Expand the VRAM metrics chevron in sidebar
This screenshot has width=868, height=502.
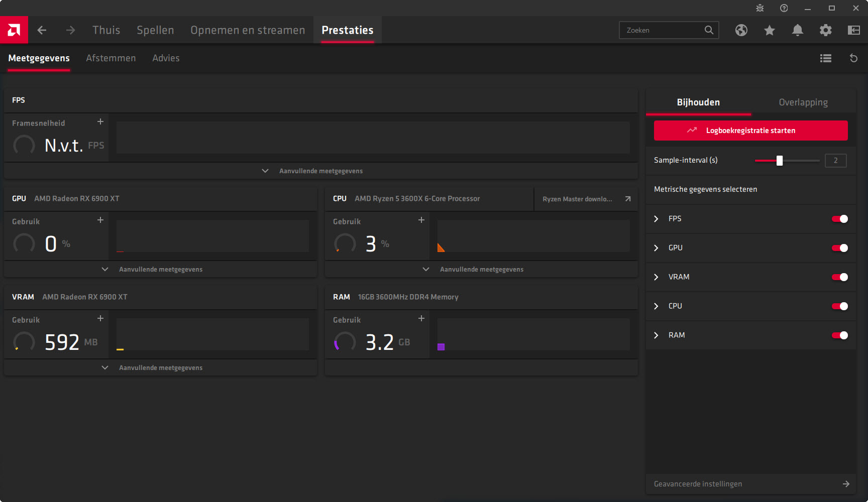pyautogui.click(x=656, y=277)
